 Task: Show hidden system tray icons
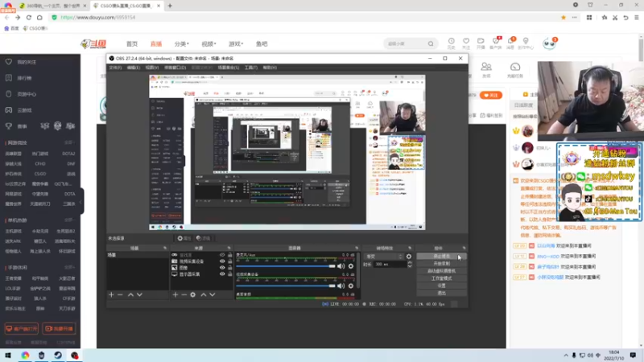(x=566, y=355)
